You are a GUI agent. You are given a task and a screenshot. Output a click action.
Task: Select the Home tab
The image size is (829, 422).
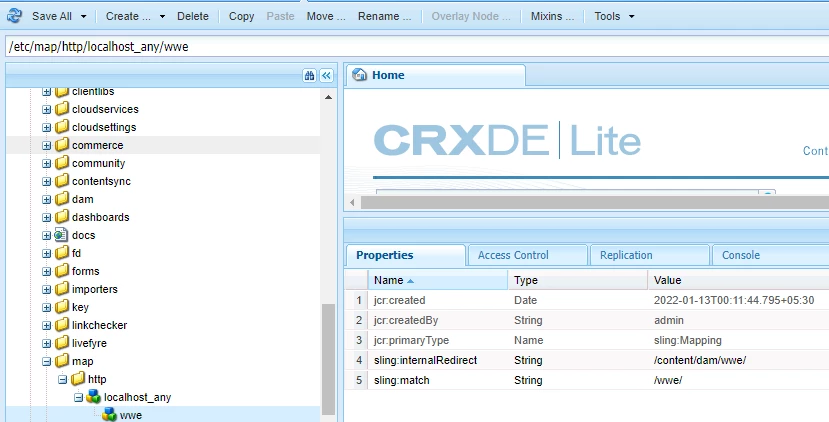[435, 75]
